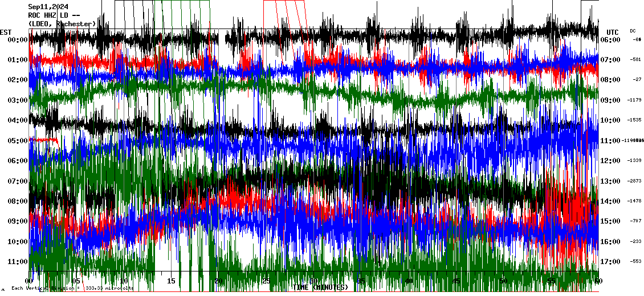Click the DC offset value -2873
644x296 pixels.
[634, 181]
